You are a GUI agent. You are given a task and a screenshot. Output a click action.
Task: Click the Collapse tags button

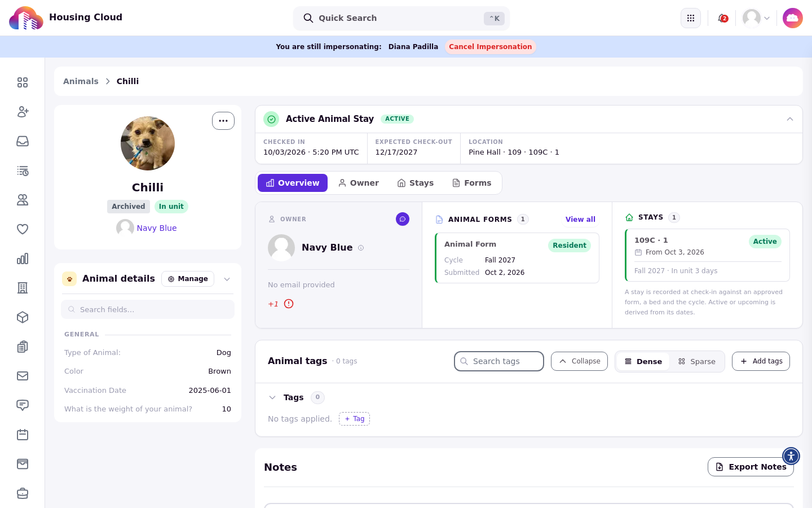click(x=579, y=361)
